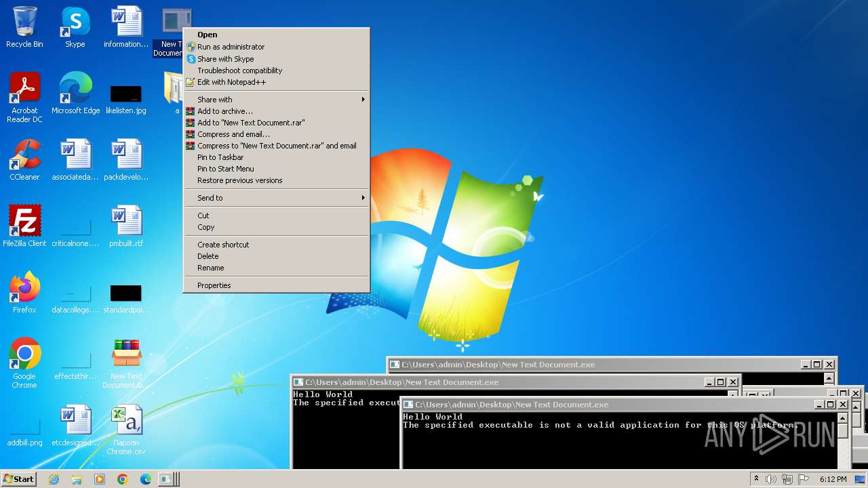The width and height of the screenshot is (868, 488).
Task: Open Properties from the context menu
Action: pos(277,285)
